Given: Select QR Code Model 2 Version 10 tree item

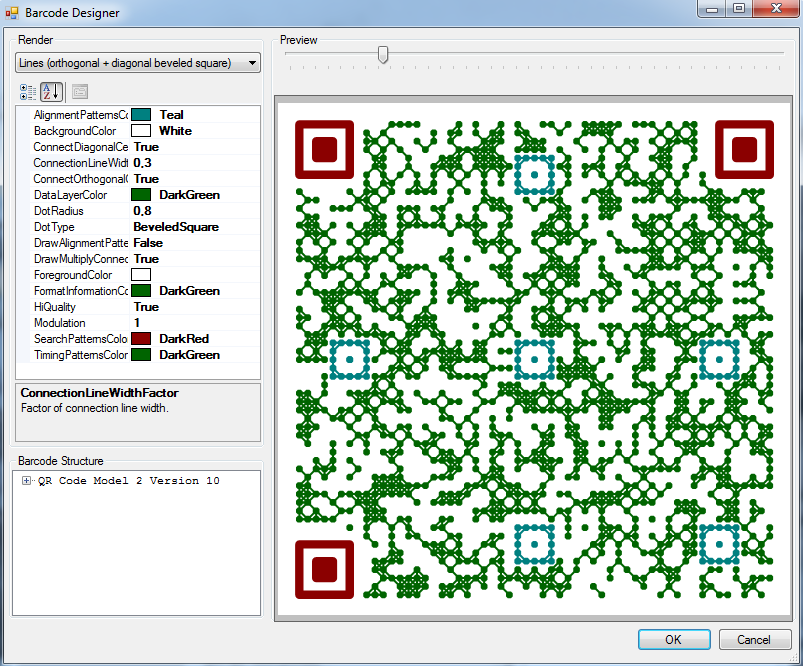Looking at the screenshot, I should (x=129, y=481).
